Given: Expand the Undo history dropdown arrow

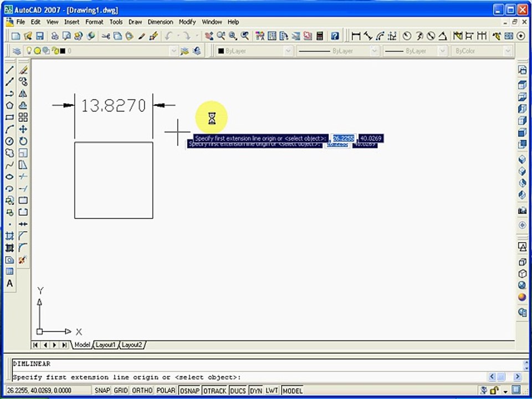Looking at the screenshot, I should point(178,36).
